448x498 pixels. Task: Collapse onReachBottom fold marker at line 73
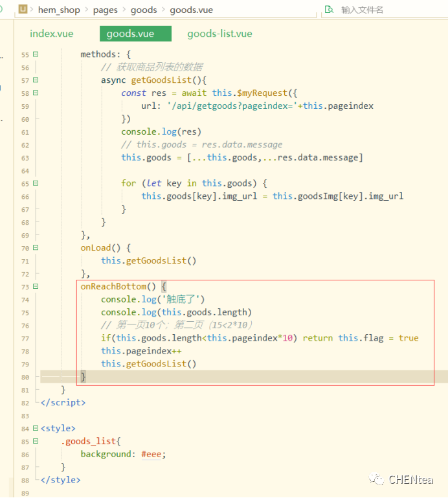tap(36, 286)
